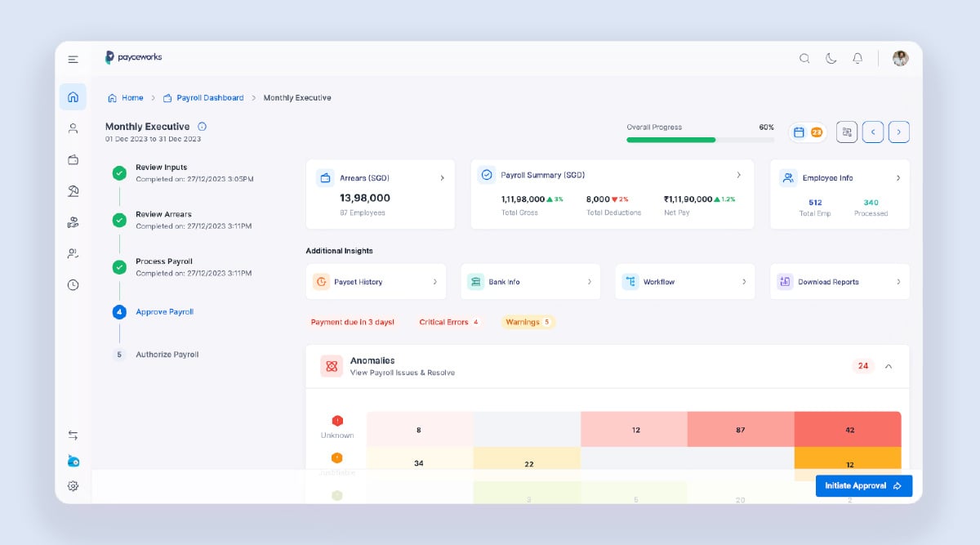
Task: Open the hamburger menu at top left
Action: point(73,58)
